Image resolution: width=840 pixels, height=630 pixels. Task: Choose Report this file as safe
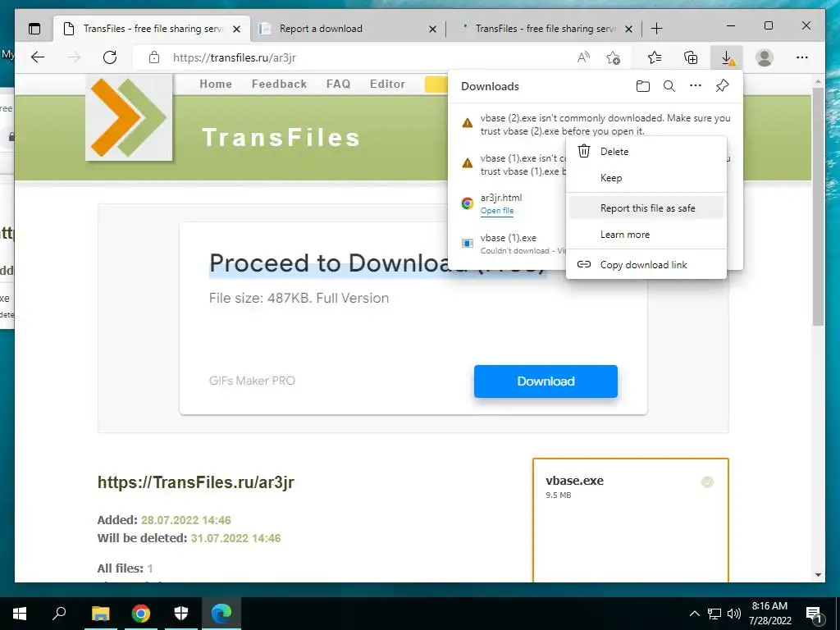pyautogui.click(x=646, y=208)
